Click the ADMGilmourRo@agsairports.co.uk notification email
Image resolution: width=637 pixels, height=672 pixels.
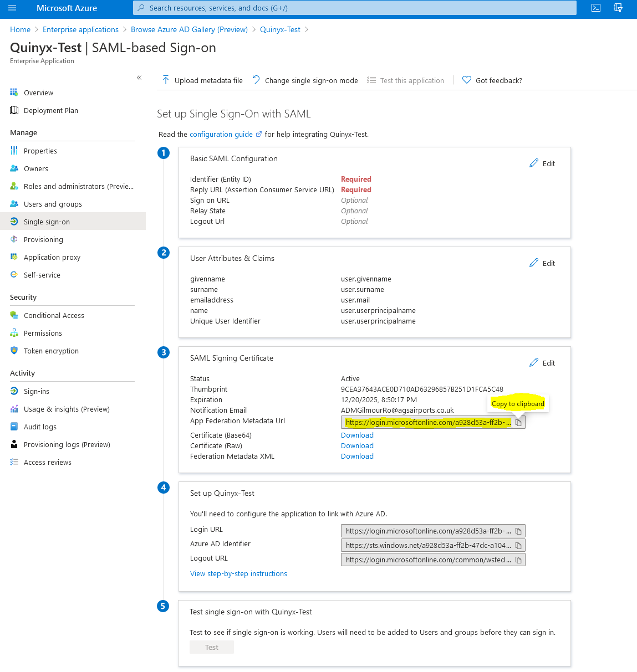(x=397, y=410)
